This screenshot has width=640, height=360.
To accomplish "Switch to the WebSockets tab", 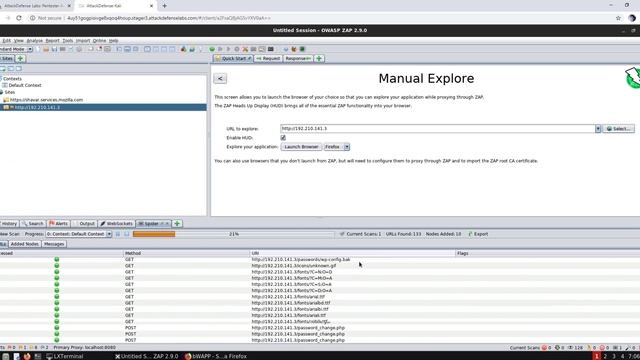I will (116, 224).
